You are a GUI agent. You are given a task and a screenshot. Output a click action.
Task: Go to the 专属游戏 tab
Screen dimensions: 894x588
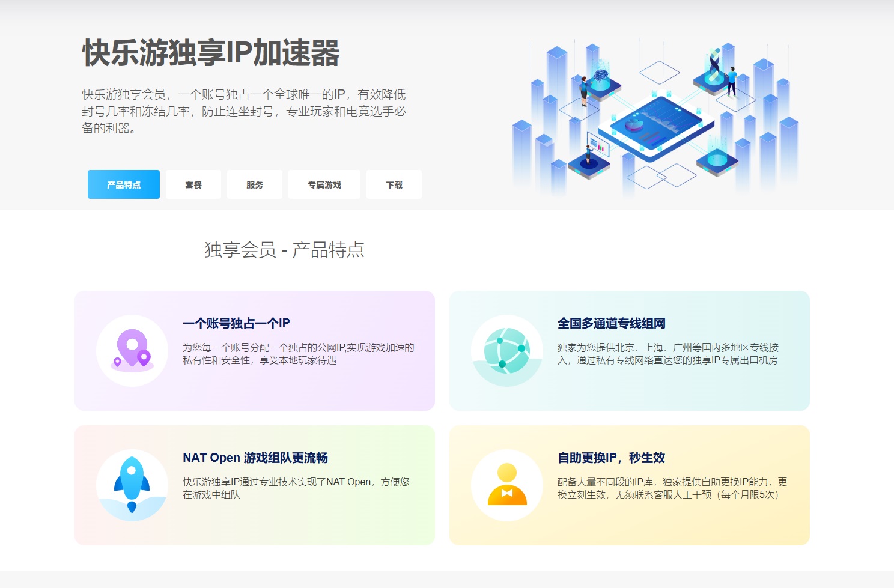pyautogui.click(x=324, y=184)
